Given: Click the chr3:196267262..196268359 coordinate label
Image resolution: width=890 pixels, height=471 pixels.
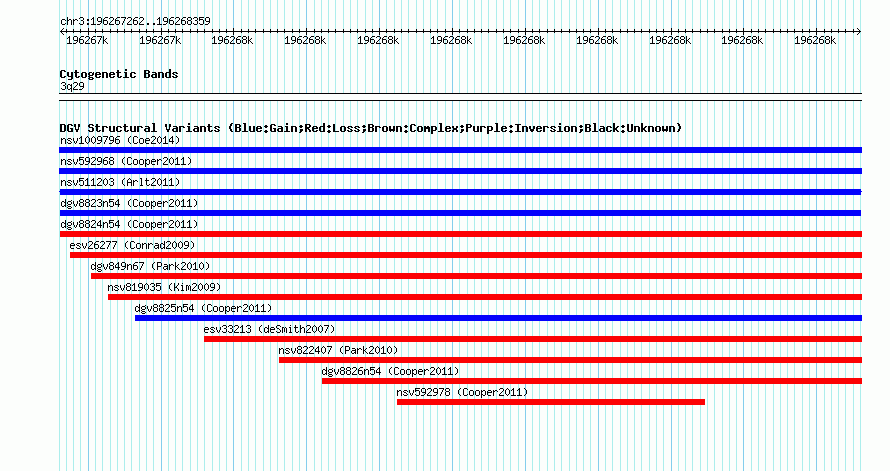Looking at the screenshot, I should (135, 21).
